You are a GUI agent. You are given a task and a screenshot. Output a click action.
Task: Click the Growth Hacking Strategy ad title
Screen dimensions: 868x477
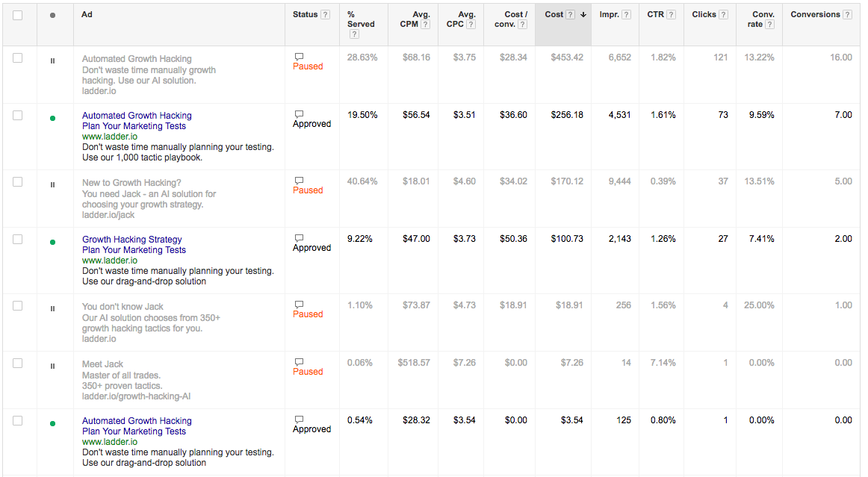[x=131, y=239]
